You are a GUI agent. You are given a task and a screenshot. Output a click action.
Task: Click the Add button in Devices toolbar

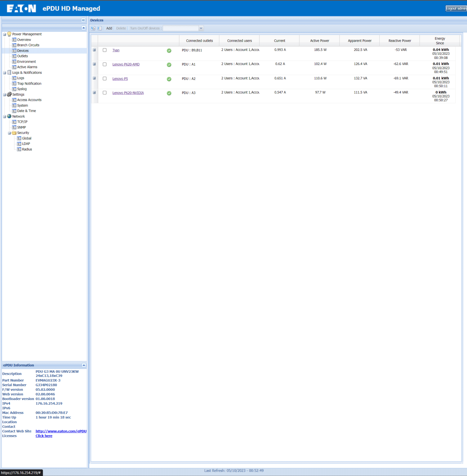point(109,28)
